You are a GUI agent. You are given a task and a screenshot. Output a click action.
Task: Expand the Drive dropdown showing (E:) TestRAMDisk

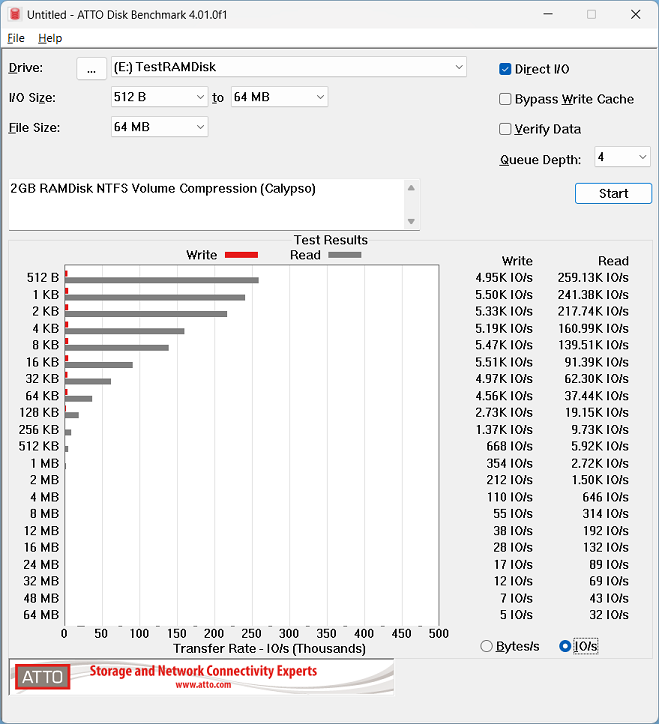(289, 67)
